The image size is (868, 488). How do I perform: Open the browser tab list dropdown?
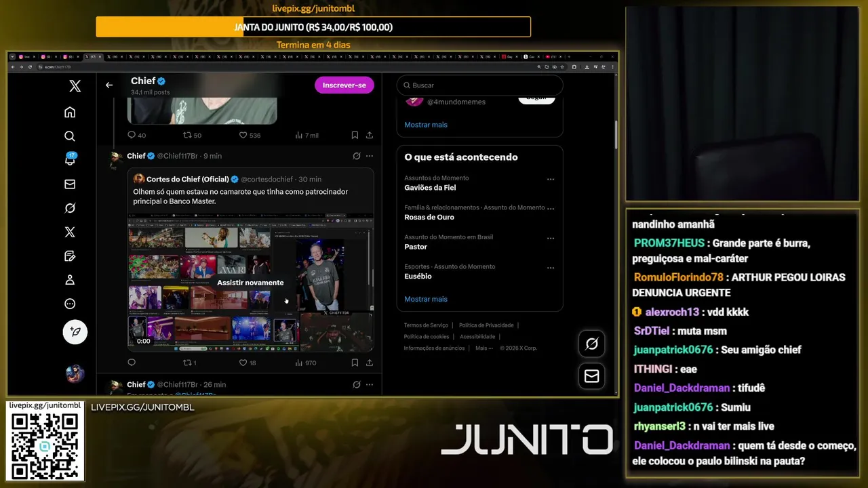click(12, 57)
